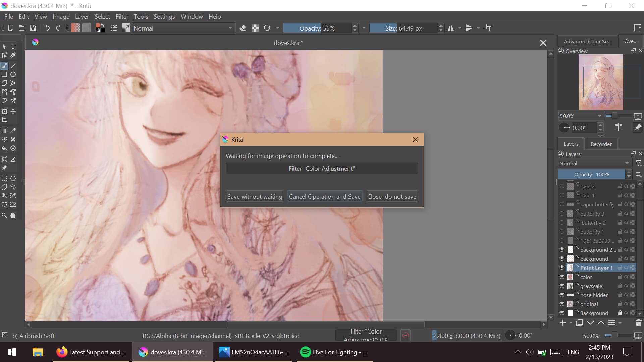The height and width of the screenshot is (362, 644).
Task: Select the Move tool
Action: click(13, 111)
